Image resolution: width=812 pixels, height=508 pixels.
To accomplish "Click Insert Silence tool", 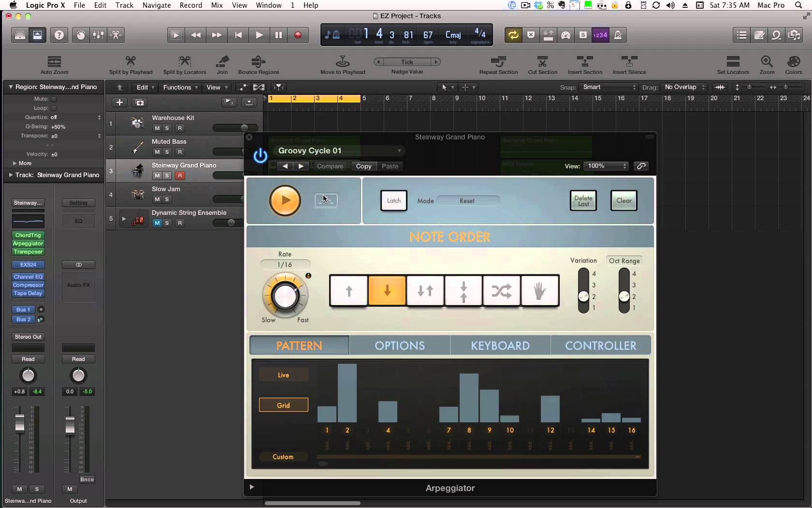I will pos(629,65).
